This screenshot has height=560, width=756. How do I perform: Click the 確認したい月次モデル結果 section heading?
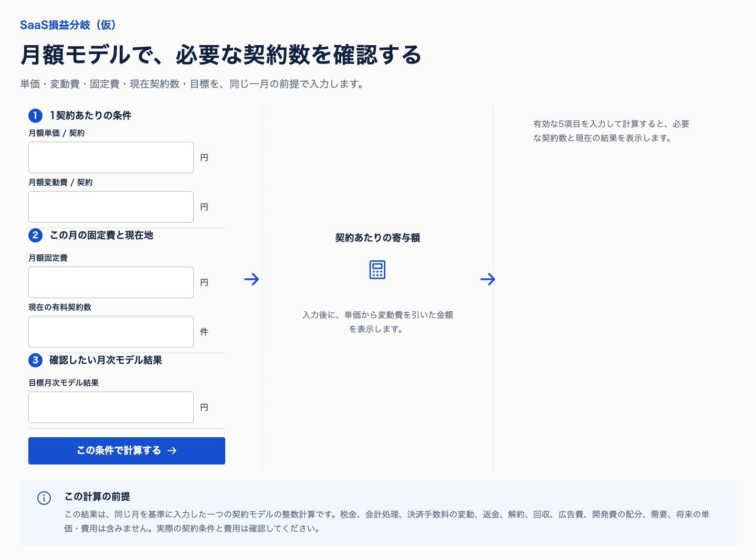point(106,360)
